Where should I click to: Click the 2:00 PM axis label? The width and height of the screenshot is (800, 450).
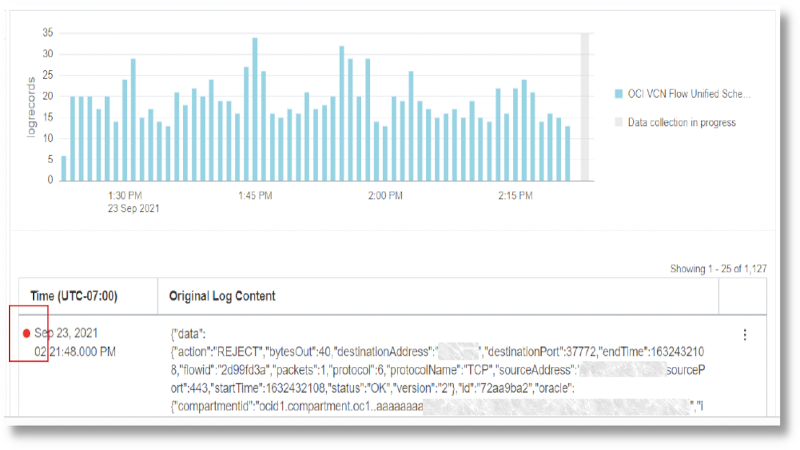pos(384,196)
